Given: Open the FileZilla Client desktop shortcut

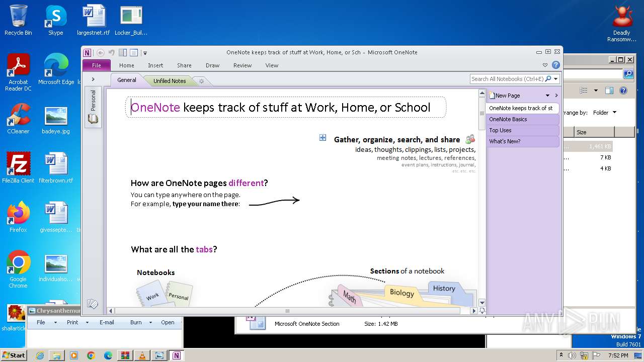Looking at the screenshot, I should tap(18, 168).
